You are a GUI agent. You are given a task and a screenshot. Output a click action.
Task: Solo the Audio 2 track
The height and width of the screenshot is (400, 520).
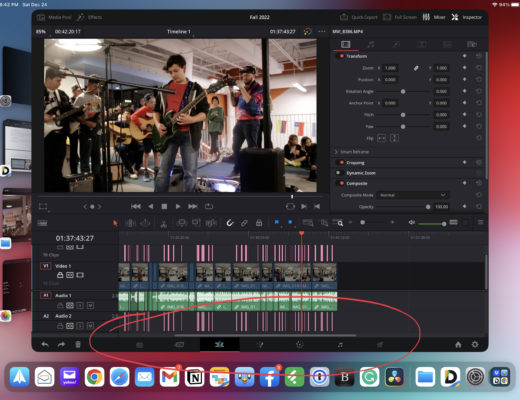tap(80, 326)
